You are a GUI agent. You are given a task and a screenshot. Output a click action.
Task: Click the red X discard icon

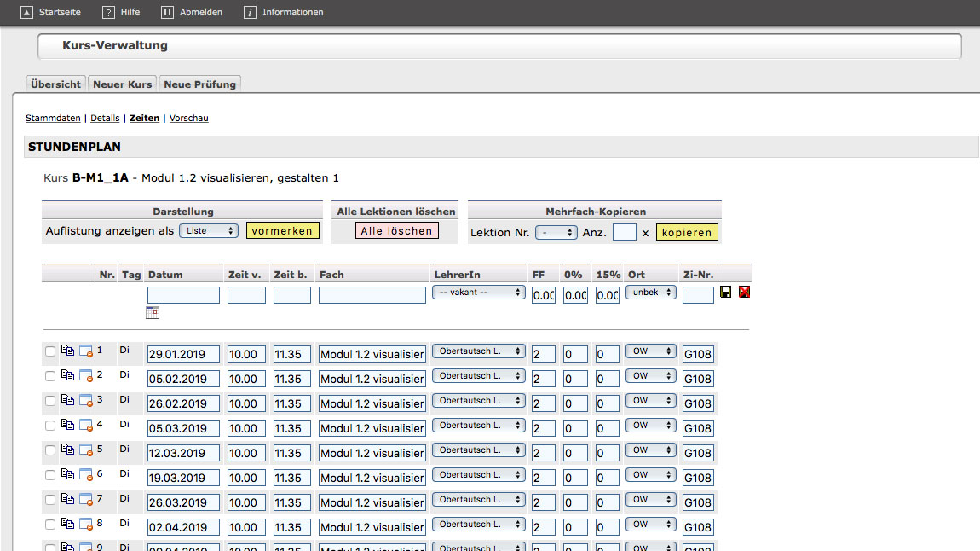click(x=744, y=293)
